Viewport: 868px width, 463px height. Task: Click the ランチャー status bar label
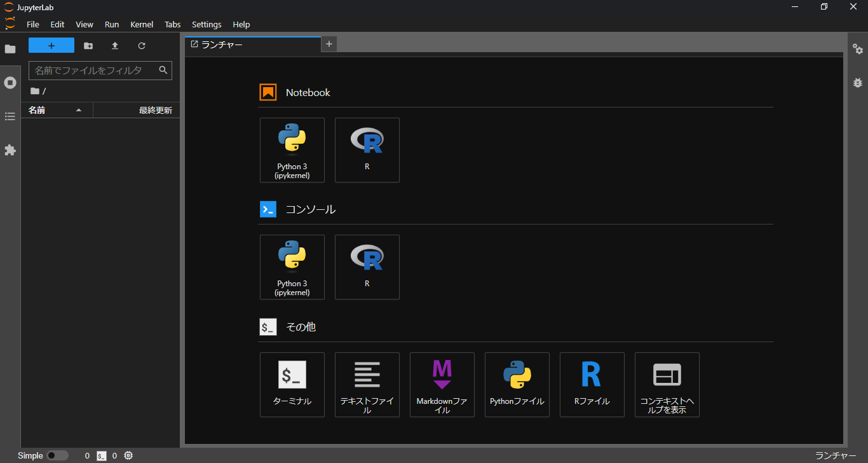tap(836, 455)
